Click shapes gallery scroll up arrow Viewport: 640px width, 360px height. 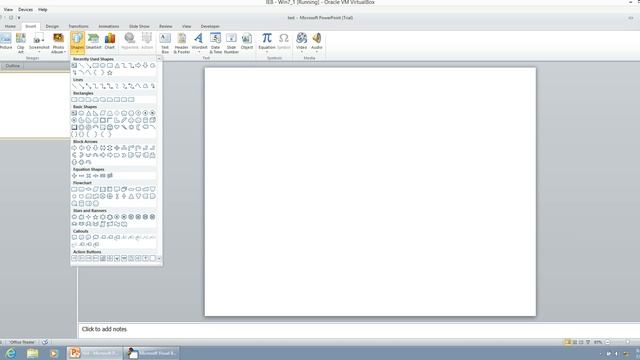click(x=159, y=59)
